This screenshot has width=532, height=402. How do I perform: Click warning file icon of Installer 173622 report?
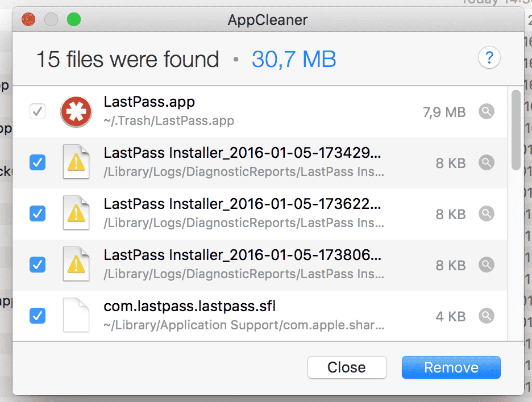click(x=76, y=213)
